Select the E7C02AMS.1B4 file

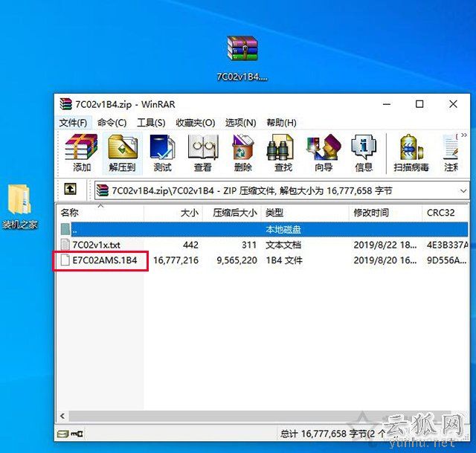point(104,260)
